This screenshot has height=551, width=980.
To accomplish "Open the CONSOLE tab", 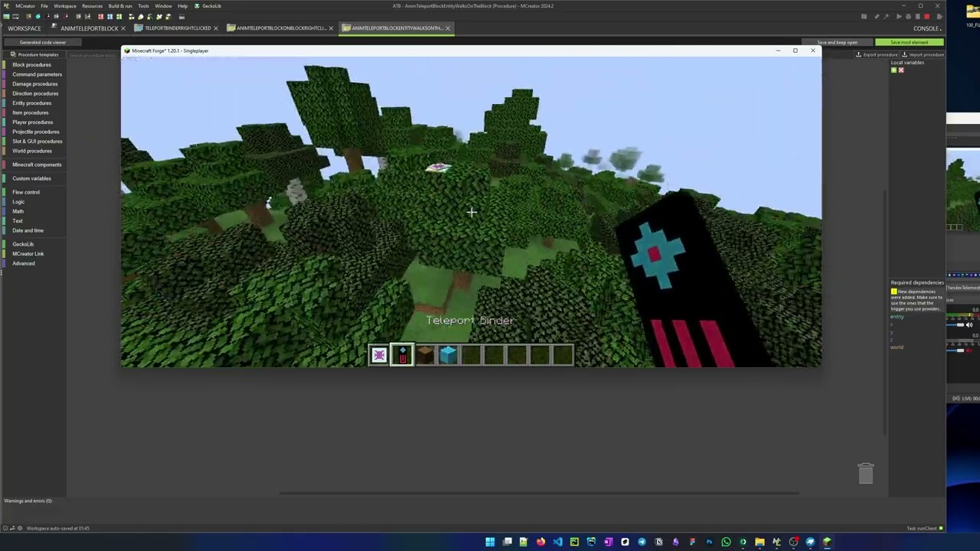I will 926,28.
